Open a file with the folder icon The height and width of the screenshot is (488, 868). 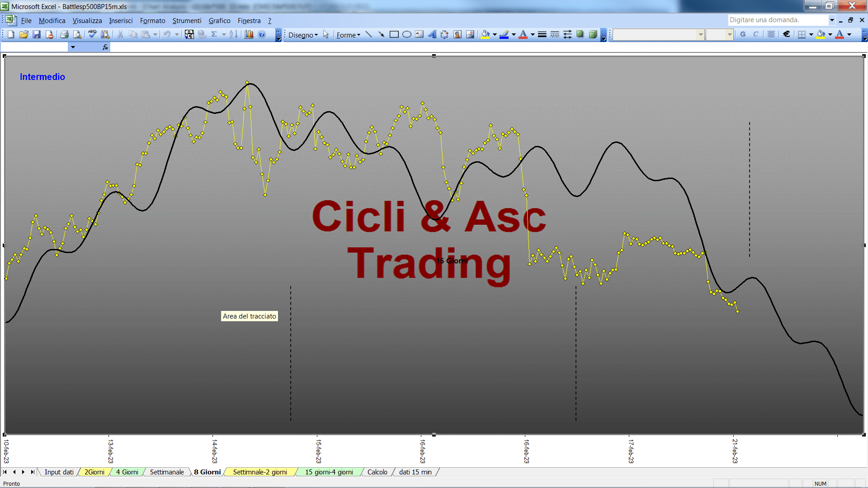(x=24, y=34)
